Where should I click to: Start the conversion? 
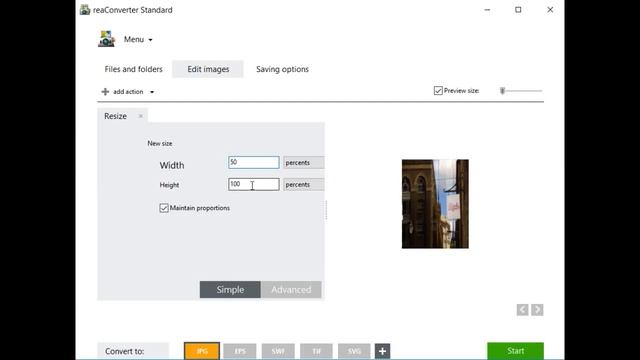pyautogui.click(x=516, y=351)
